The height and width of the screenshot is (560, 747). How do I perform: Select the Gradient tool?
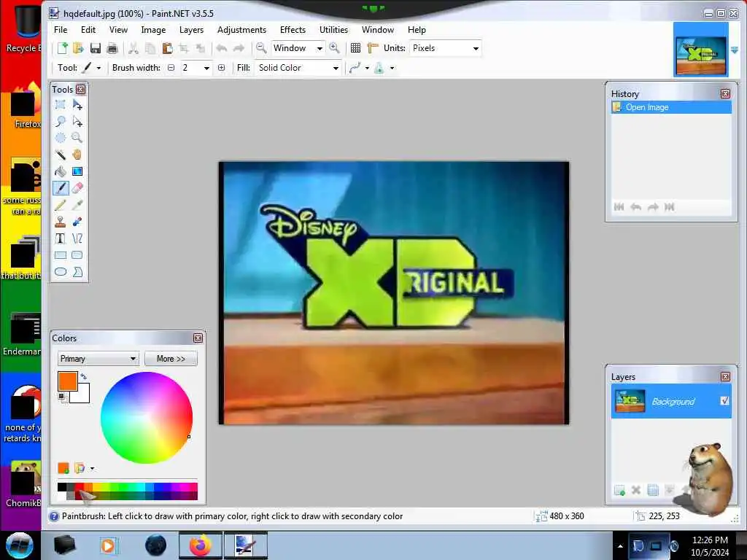[77, 171]
